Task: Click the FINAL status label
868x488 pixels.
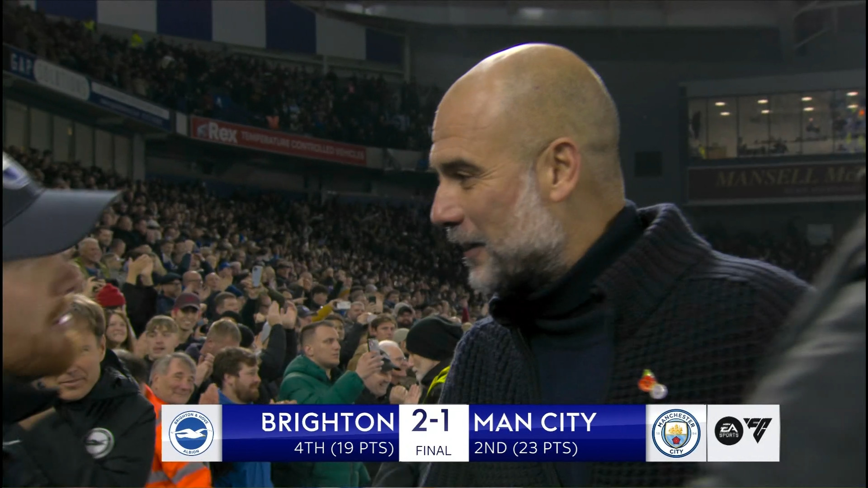Action: click(434, 450)
